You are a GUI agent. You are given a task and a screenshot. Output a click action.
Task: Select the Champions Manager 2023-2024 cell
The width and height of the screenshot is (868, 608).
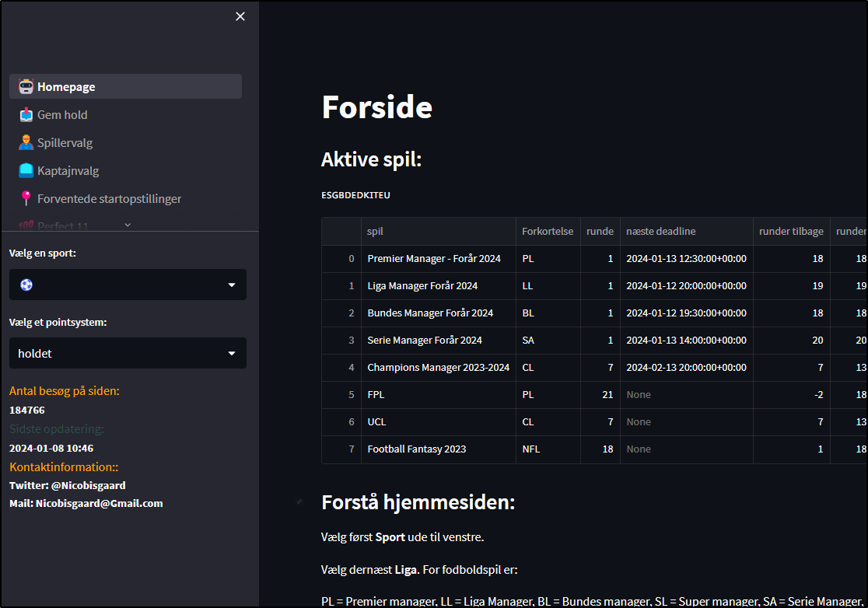(439, 367)
